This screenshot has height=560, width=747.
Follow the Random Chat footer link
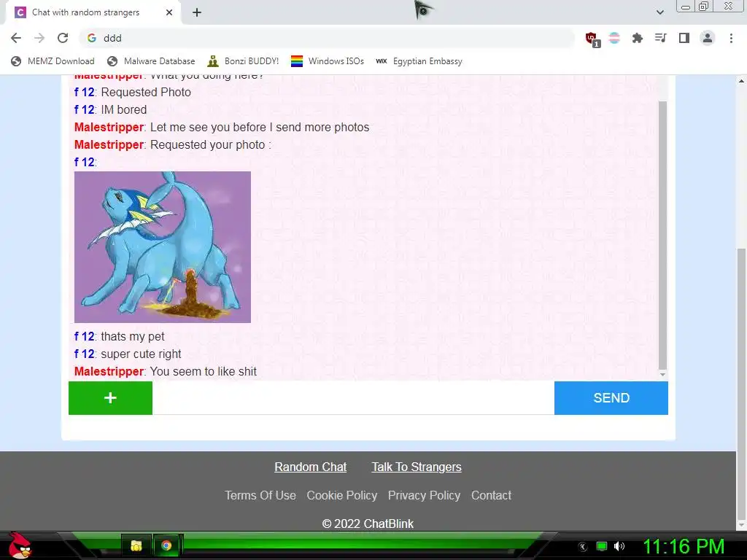click(x=311, y=467)
